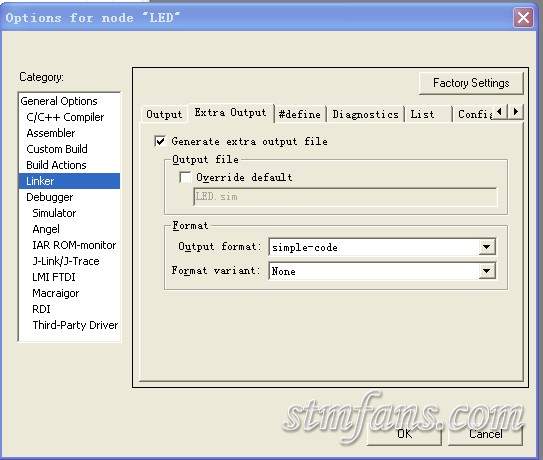543x460 pixels.
Task: Select Angel debugger category
Action: pyautogui.click(x=46, y=229)
